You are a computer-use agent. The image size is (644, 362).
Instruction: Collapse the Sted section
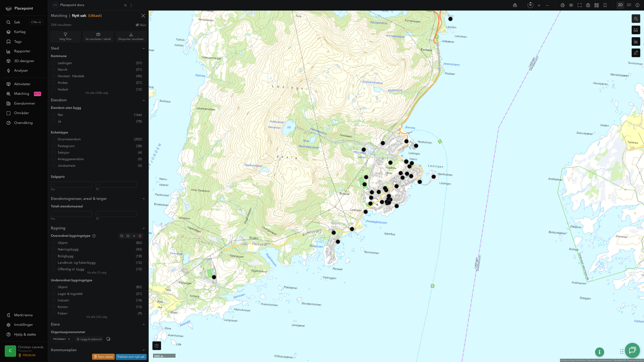[144, 48]
